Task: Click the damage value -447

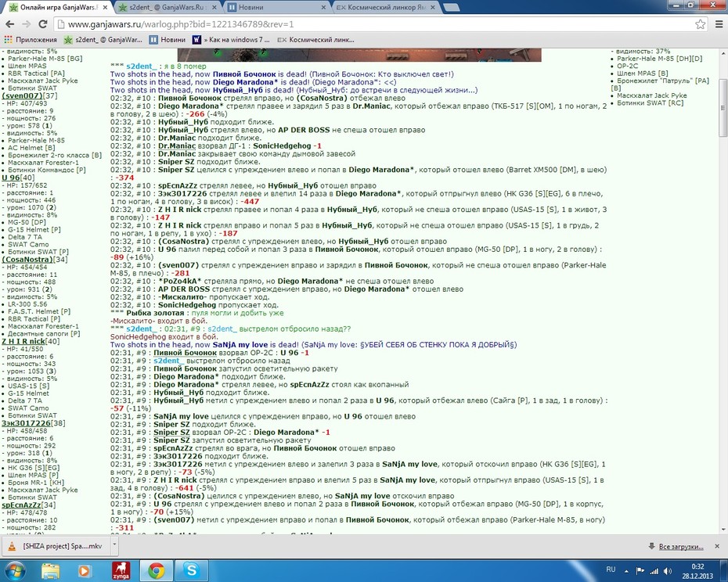Action: point(250,201)
